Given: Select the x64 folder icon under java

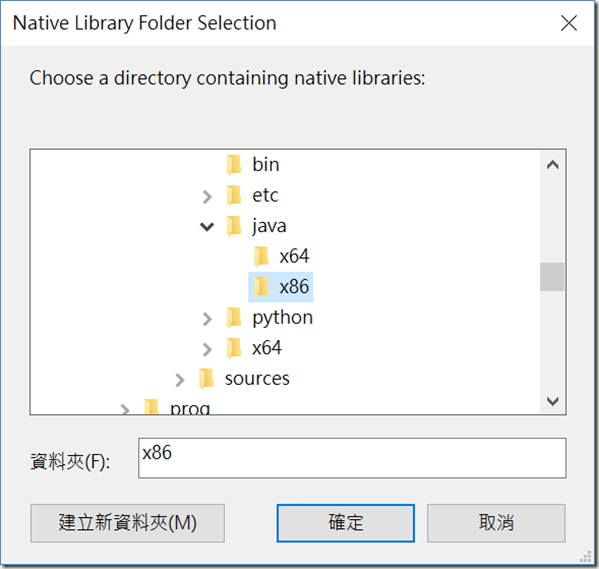Looking at the screenshot, I should click(261, 256).
